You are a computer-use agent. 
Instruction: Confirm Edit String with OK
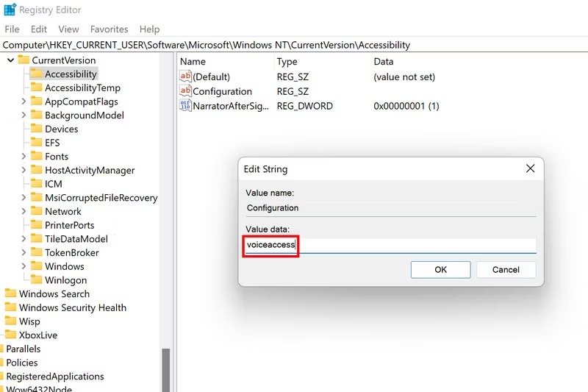(x=440, y=270)
